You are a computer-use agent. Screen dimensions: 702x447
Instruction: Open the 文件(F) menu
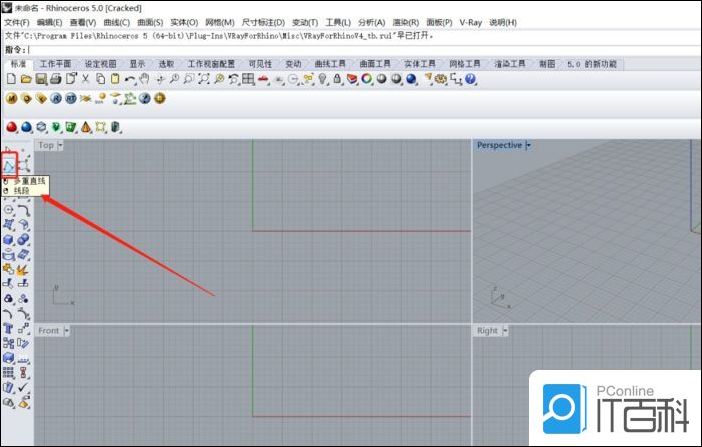(17, 22)
